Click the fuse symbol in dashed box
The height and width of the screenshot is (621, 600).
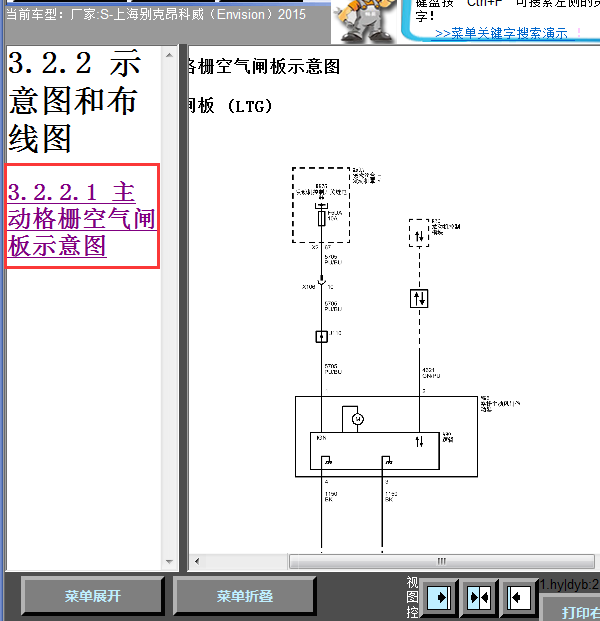(x=322, y=219)
